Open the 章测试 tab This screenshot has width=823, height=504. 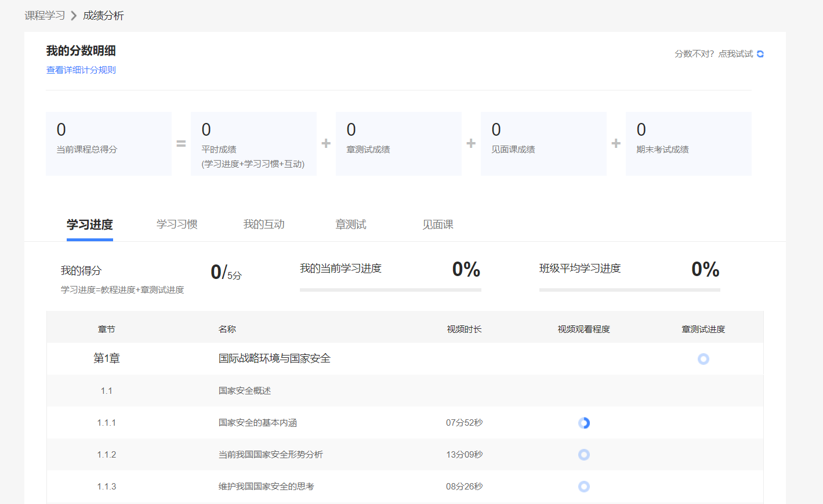point(351,224)
